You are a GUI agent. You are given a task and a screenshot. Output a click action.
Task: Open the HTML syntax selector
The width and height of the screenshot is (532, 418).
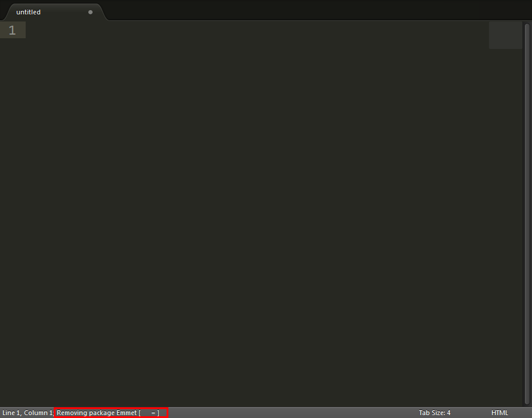pyautogui.click(x=499, y=413)
